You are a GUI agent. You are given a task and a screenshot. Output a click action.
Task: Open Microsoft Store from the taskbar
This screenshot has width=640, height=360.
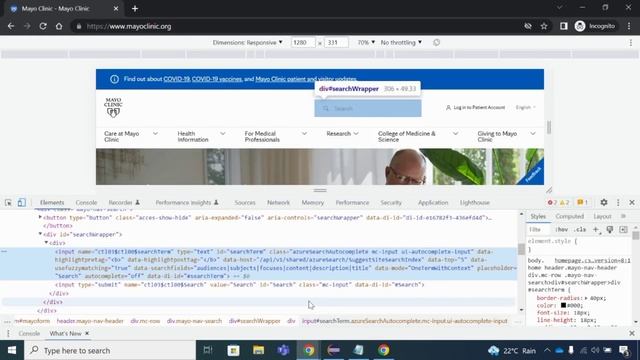pyautogui.click(x=233, y=350)
